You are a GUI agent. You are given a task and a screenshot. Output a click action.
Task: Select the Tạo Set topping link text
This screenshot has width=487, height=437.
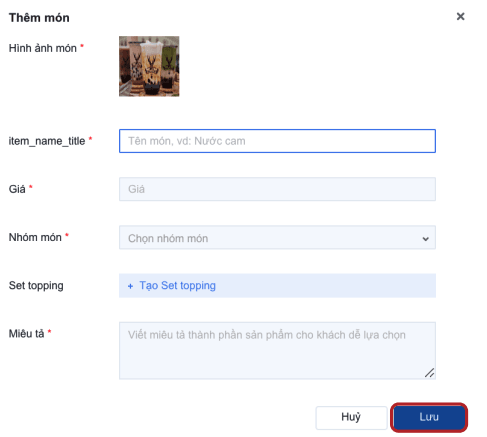(177, 286)
